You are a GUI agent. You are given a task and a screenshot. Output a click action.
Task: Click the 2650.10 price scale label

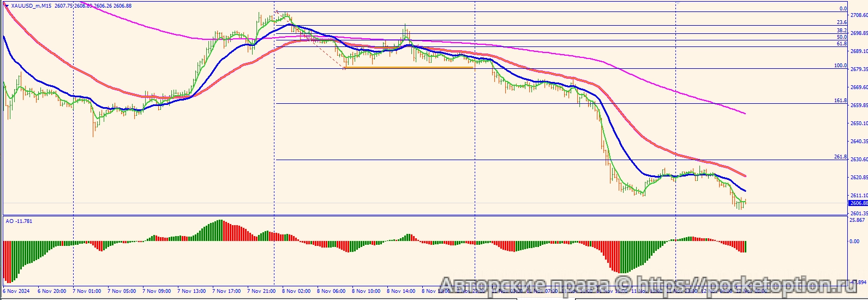(859, 123)
